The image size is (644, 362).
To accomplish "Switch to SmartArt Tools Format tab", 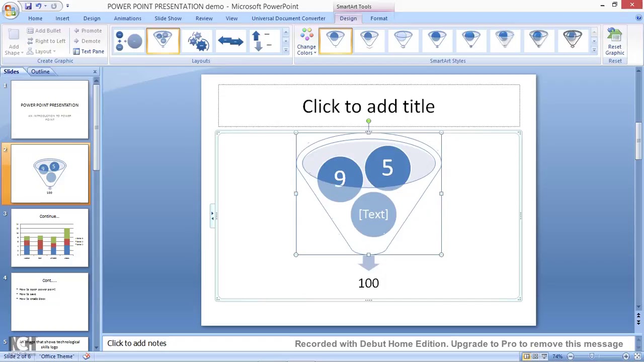I will [379, 18].
